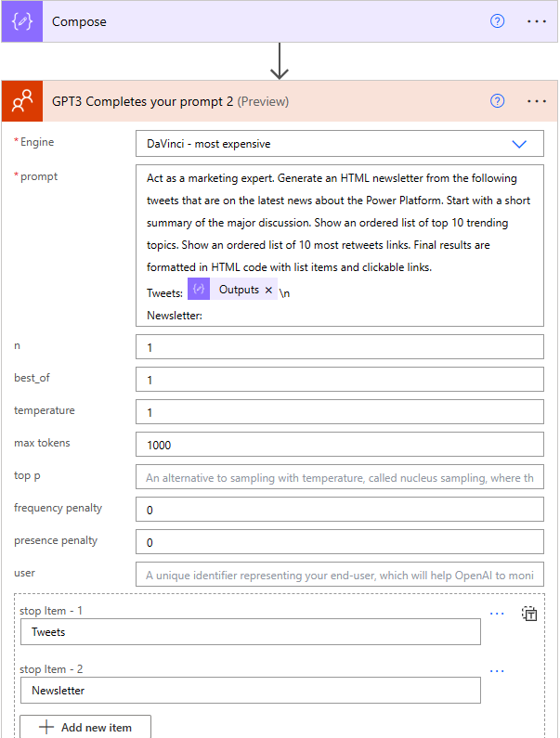
Task: Edit stop Item 1 field containing Tweets
Action: [x=251, y=632]
